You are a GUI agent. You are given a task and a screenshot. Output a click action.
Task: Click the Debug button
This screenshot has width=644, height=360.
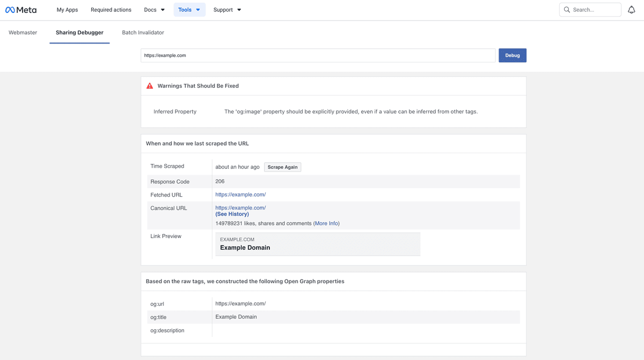click(513, 55)
